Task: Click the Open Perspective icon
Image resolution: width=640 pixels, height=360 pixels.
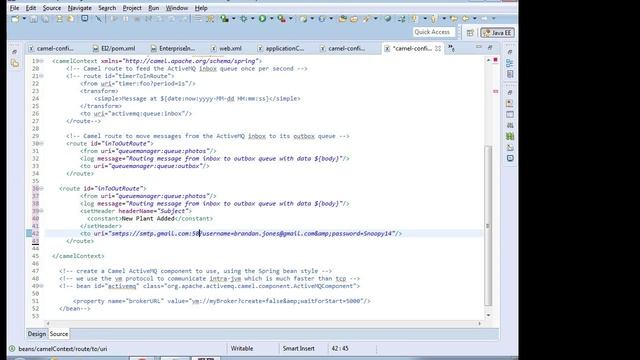Action: pos(470,33)
